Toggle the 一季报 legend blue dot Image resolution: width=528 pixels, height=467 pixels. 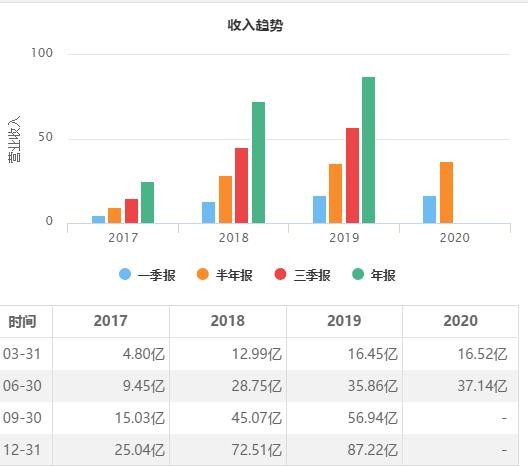(x=125, y=274)
